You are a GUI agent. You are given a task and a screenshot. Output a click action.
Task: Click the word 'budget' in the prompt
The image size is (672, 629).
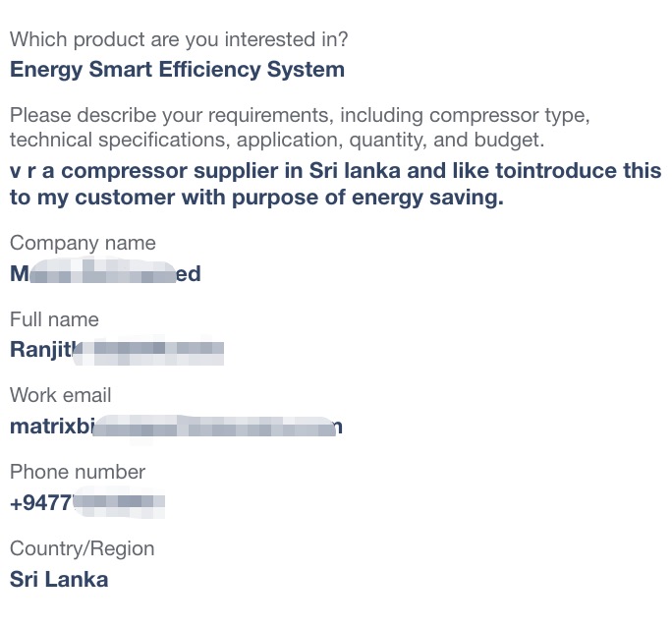point(509,141)
